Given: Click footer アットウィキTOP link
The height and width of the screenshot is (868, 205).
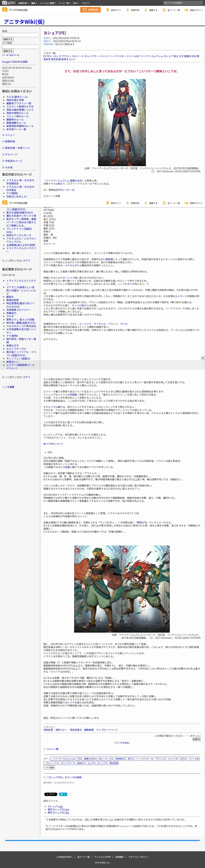Looking at the screenshot, I should pyautogui.click(x=103, y=857).
